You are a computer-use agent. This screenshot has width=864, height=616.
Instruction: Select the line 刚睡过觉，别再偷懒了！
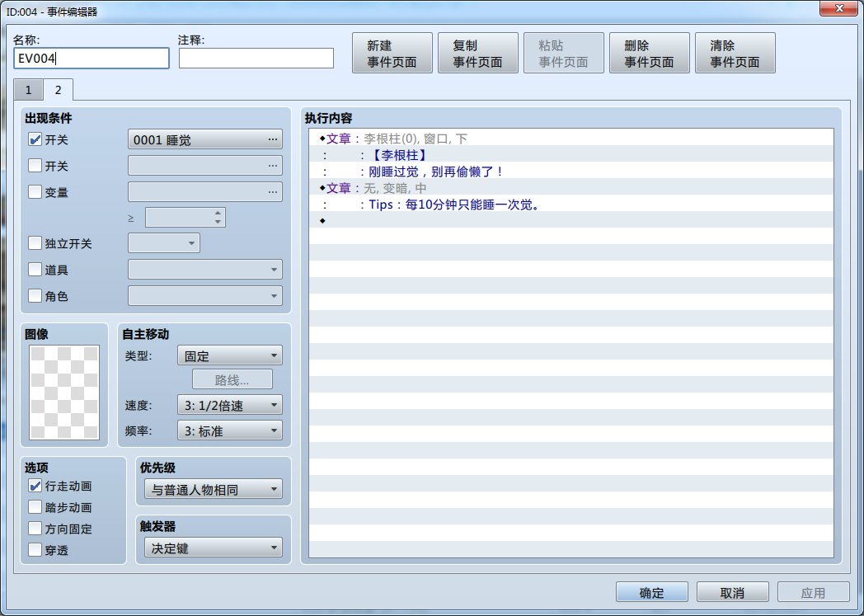pyautogui.click(x=571, y=172)
